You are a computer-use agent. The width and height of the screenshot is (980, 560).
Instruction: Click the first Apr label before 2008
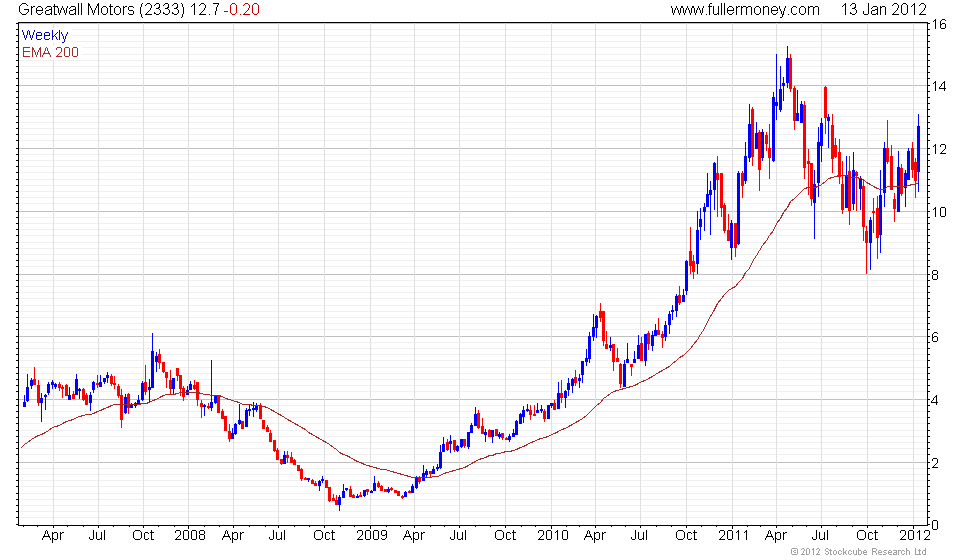pyautogui.click(x=53, y=536)
